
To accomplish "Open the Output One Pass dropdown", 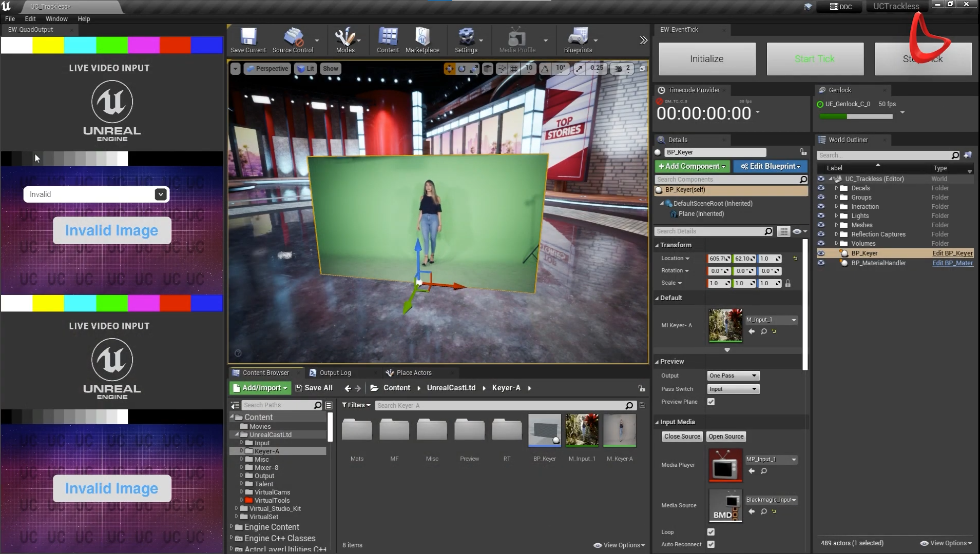I will pyautogui.click(x=733, y=376).
